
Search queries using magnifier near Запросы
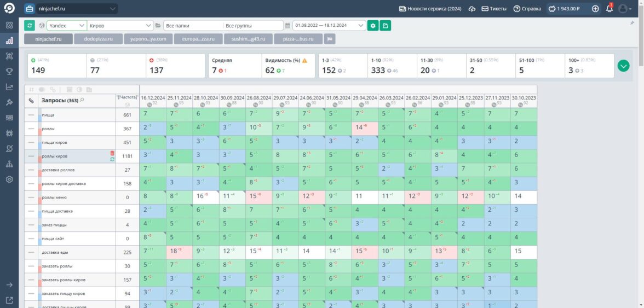[82, 100]
